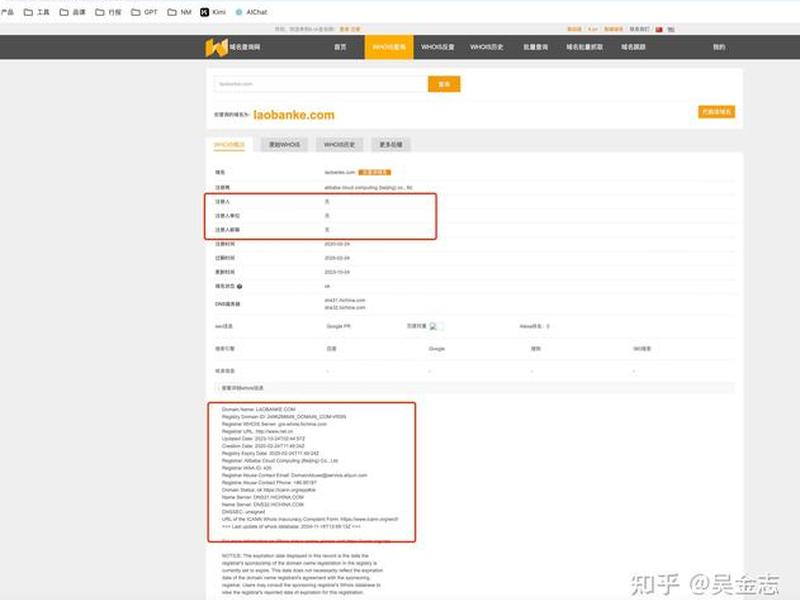Open the Kimi bookmark

point(213,12)
